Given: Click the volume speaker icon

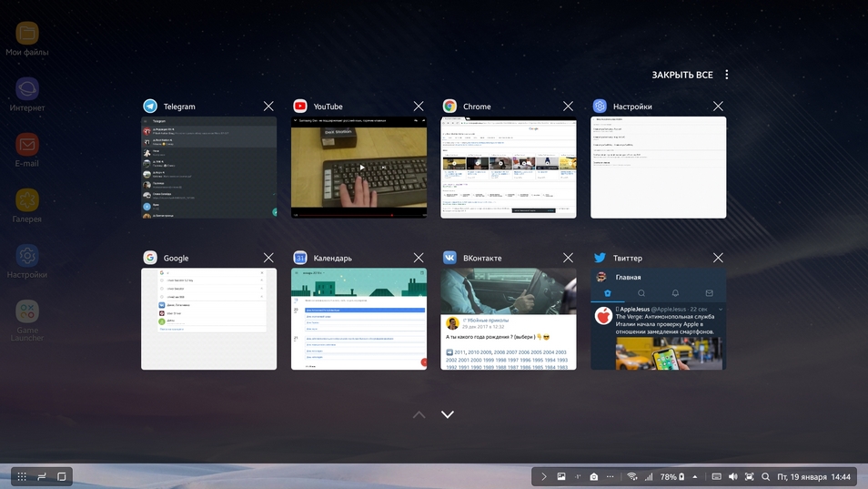Looking at the screenshot, I should click(733, 476).
